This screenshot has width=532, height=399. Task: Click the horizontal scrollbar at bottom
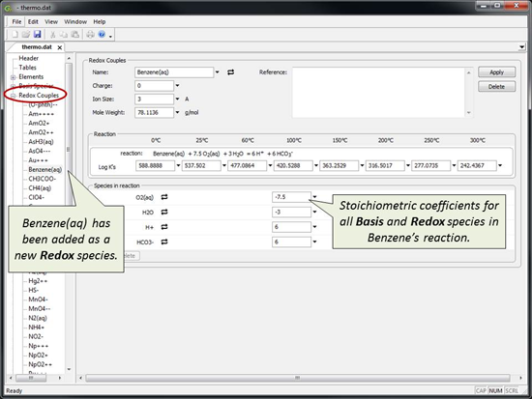(298, 378)
